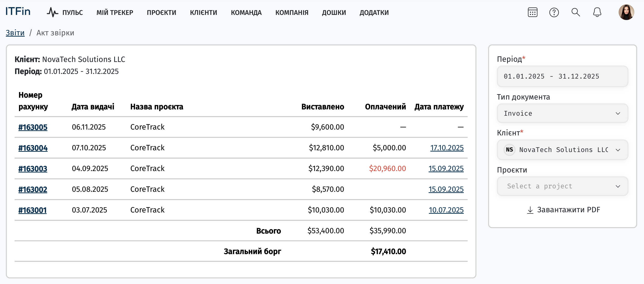Open payment date 17.10.2025 link
644x284 pixels.
[447, 148]
